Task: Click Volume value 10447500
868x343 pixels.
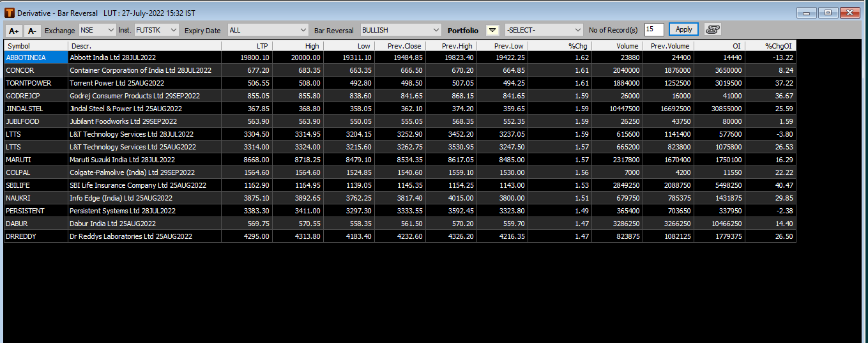Action: [x=617, y=109]
